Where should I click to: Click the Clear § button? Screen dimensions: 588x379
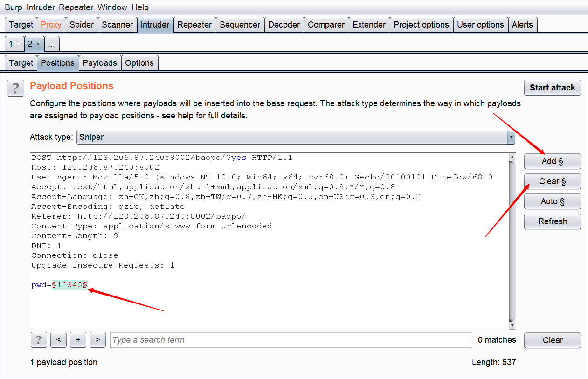coord(553,181)
